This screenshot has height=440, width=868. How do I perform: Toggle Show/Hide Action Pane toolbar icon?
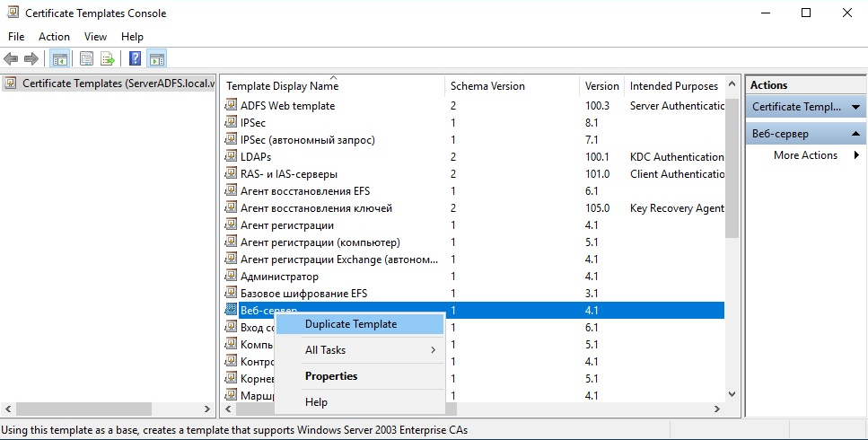[x=157, y=59]
